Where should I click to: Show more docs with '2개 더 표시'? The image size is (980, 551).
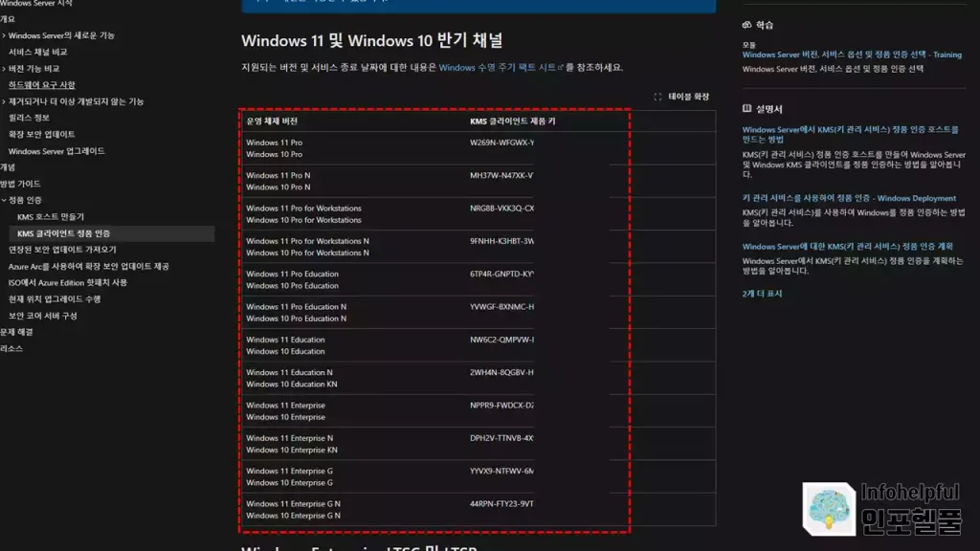[x=762, y=294]
